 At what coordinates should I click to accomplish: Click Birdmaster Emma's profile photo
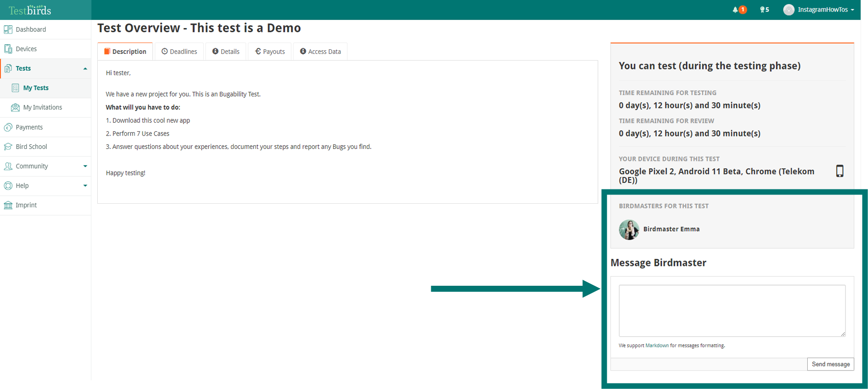(x=629, y=230)
